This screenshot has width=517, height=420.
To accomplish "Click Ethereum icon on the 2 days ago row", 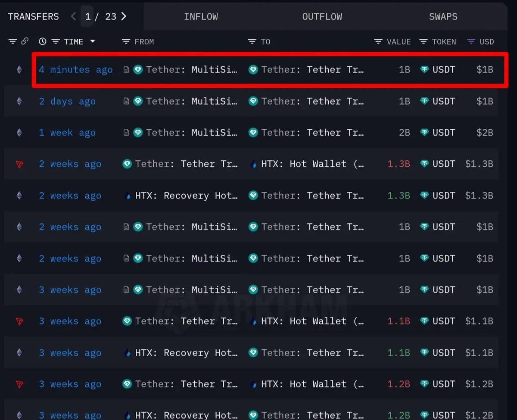I will pyautogui.click(x=19, y=101).
